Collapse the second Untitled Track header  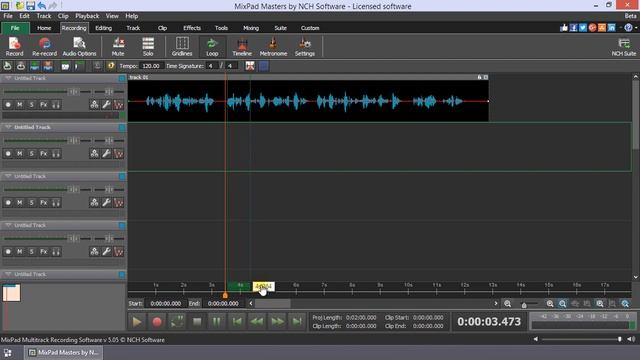click(8, 127)
